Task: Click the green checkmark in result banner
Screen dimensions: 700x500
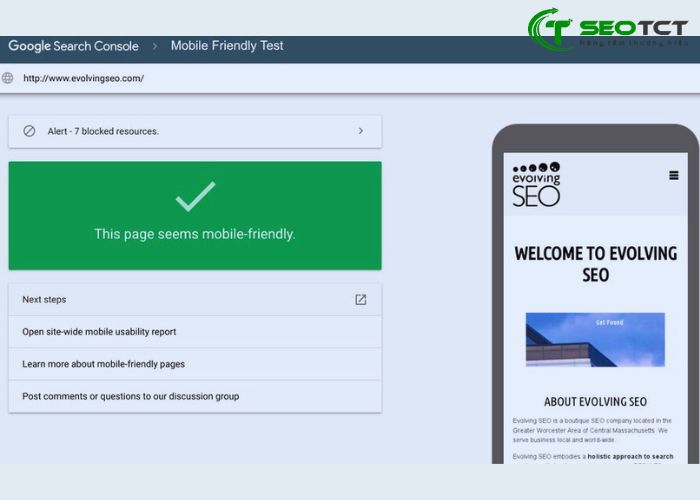Action: [196, 196]
